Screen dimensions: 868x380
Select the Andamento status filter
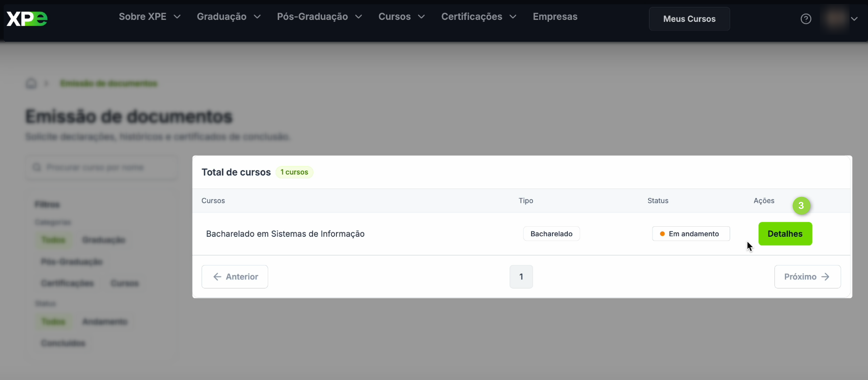pos(105,322)
